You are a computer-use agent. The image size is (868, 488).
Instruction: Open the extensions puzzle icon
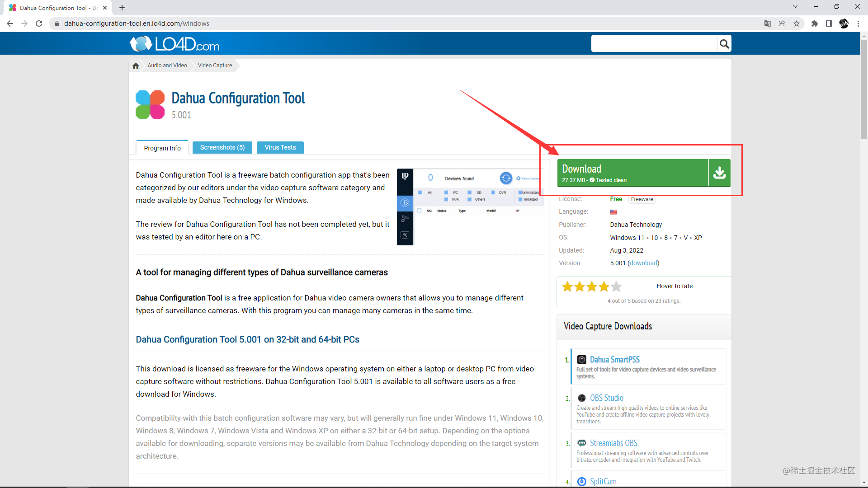pos(815,23)
